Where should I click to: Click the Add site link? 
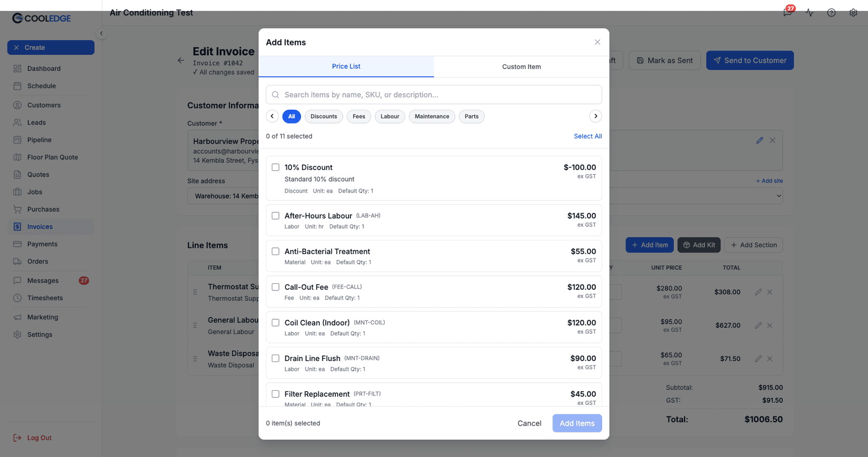(769, 181)
